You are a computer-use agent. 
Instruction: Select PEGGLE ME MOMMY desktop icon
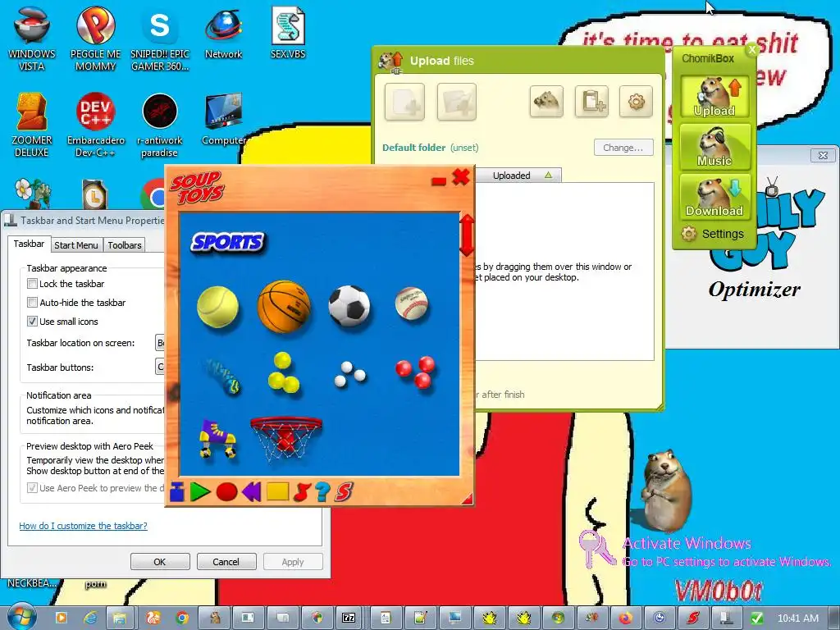point(95,39)
